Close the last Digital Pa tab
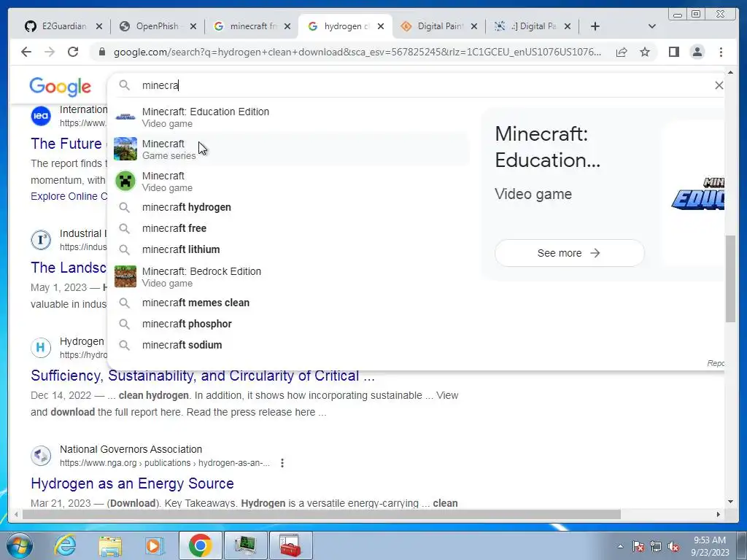Viewport: 747px width, 560px height. tap(568, 26)
